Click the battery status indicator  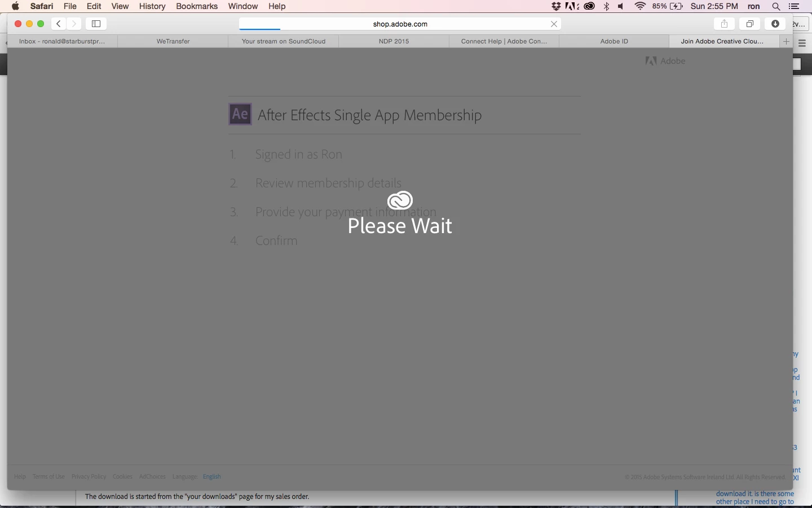click(x=668, y=6)
